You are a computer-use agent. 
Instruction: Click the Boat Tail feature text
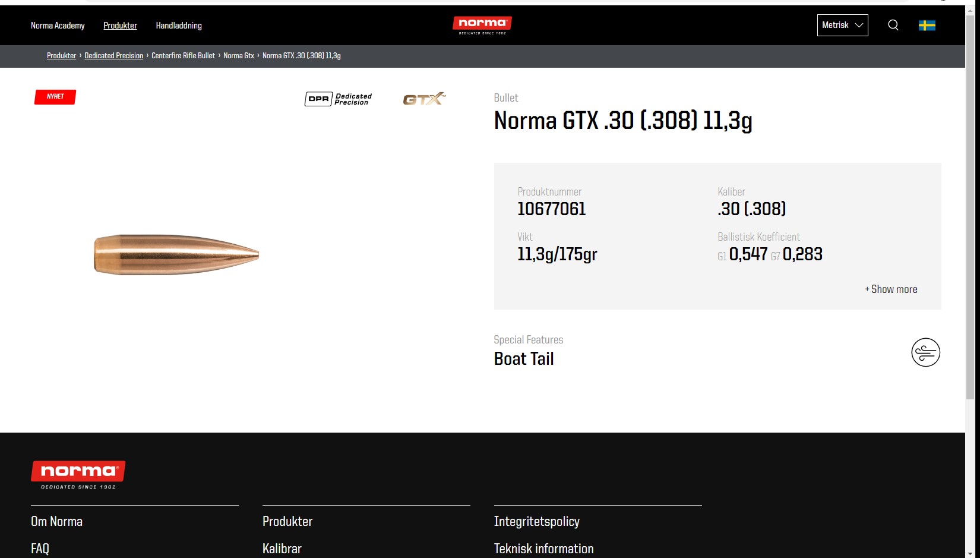tap(524, 359)
